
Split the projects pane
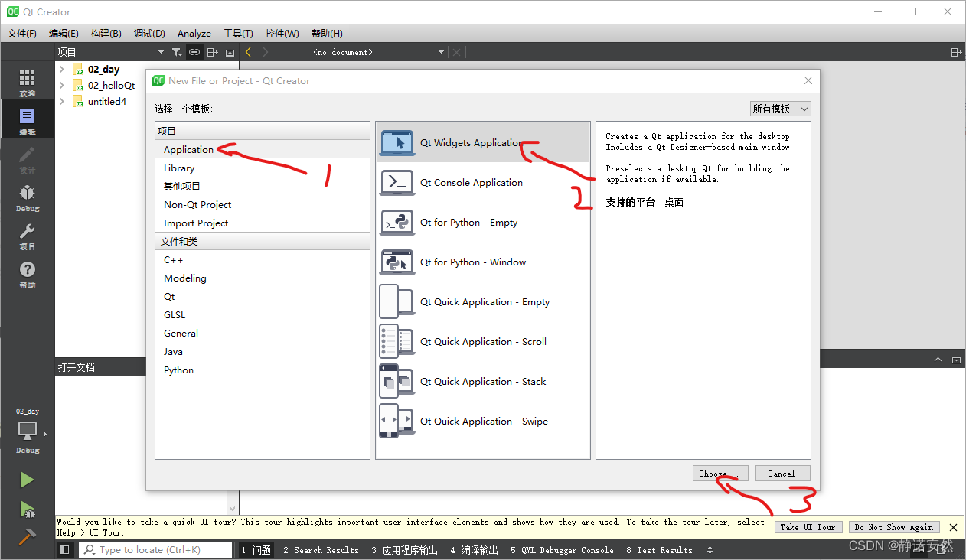pos(213,52)
